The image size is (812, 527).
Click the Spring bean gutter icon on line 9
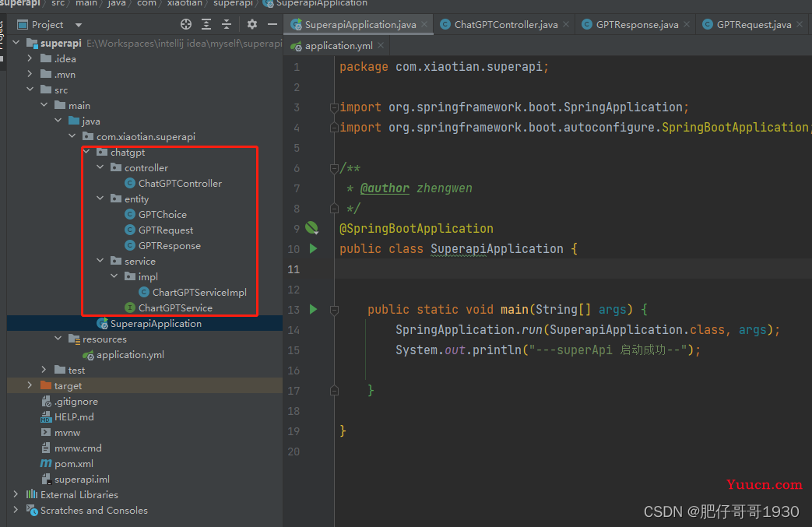tap(311, 228)
